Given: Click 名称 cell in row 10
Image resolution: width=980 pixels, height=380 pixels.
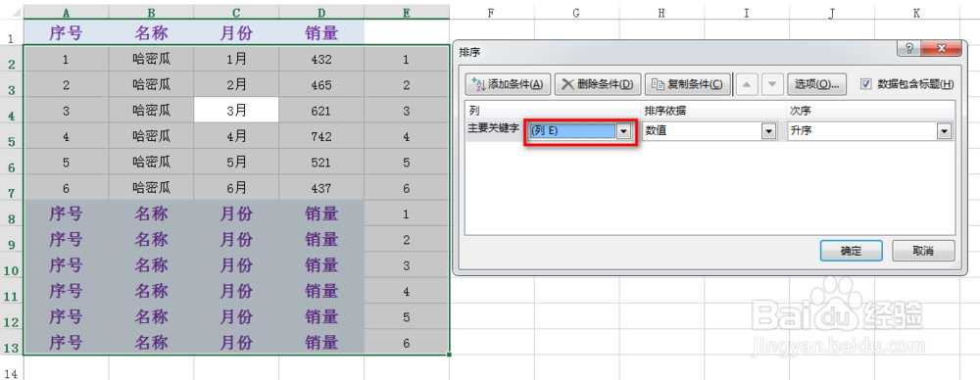Looking at the screenshot, I should pos(151,265).
